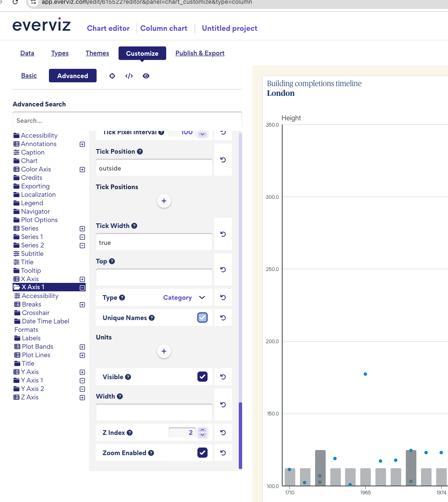The height and width of the screenshot is (502, 448).
Task: Open the Untitled project link
Action: coord(229,28)
